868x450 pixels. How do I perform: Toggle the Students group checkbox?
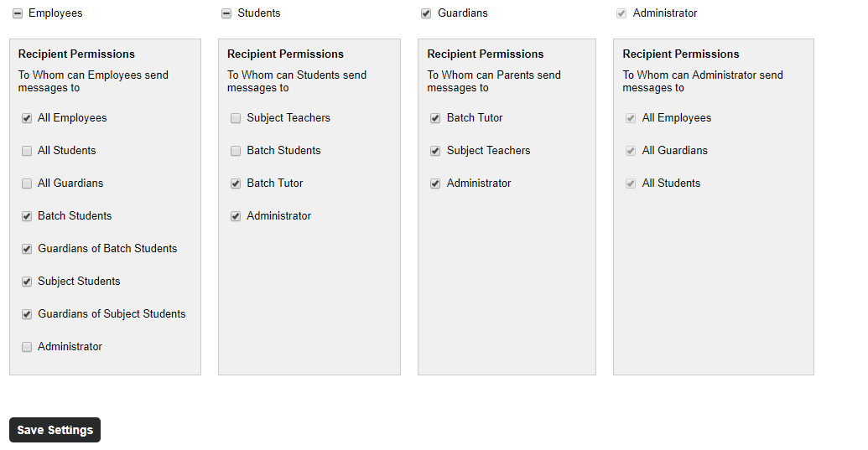[226, 13]
